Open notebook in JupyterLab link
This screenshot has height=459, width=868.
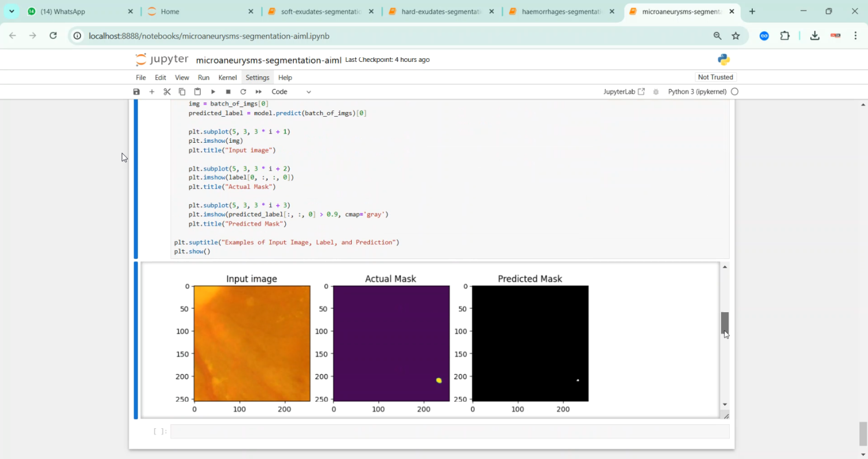624,92
